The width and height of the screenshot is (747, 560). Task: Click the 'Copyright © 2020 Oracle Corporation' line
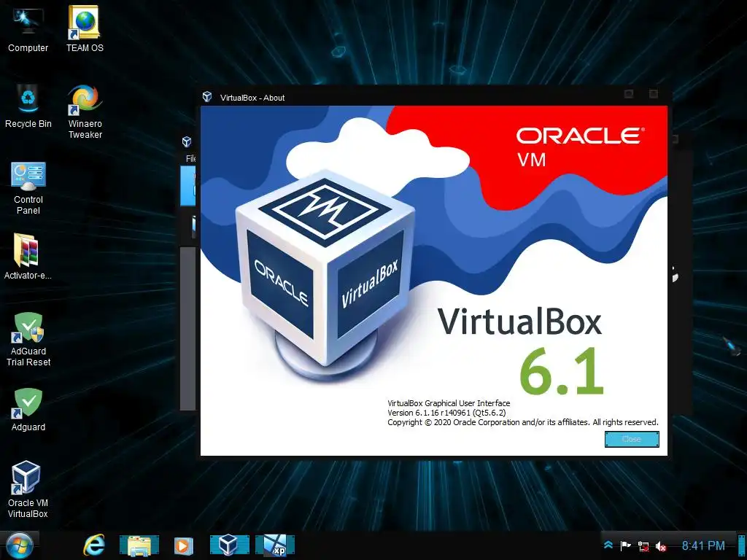522,422
